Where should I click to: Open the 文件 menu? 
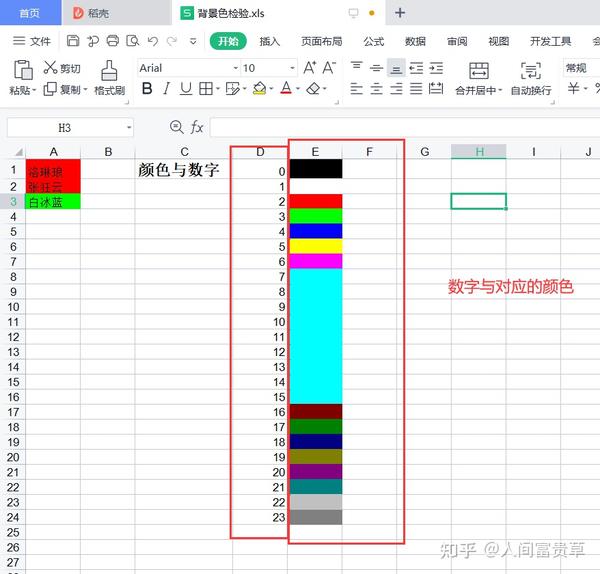(x=32, y=41)
